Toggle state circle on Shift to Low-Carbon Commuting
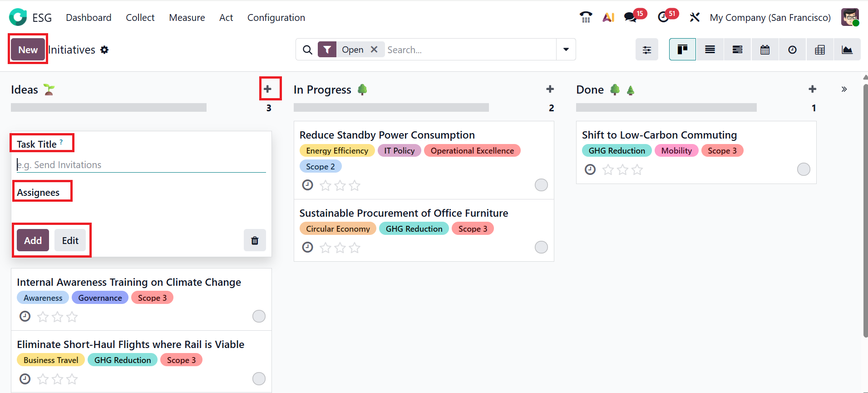 tap(804, 169)
